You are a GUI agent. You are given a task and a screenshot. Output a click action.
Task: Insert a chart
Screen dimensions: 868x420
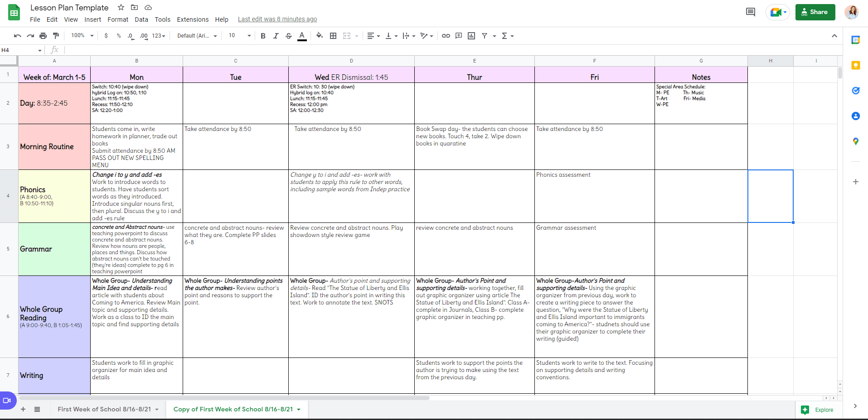471,35
